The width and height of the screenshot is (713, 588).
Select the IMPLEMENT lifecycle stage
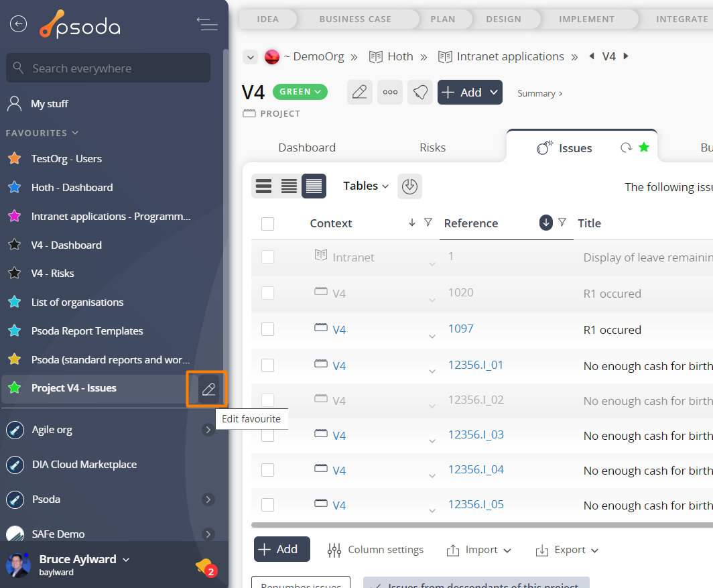click(x=586, y=19)
